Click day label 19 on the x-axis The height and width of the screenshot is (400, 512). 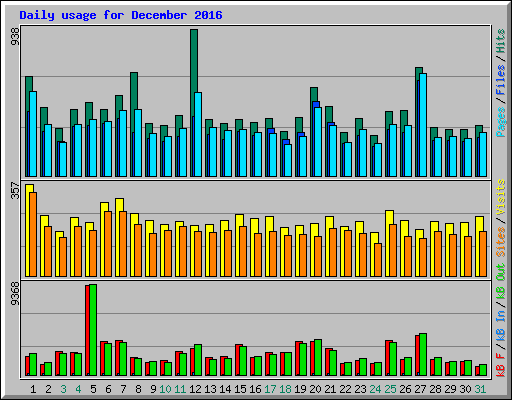click(x=300, y=389)
